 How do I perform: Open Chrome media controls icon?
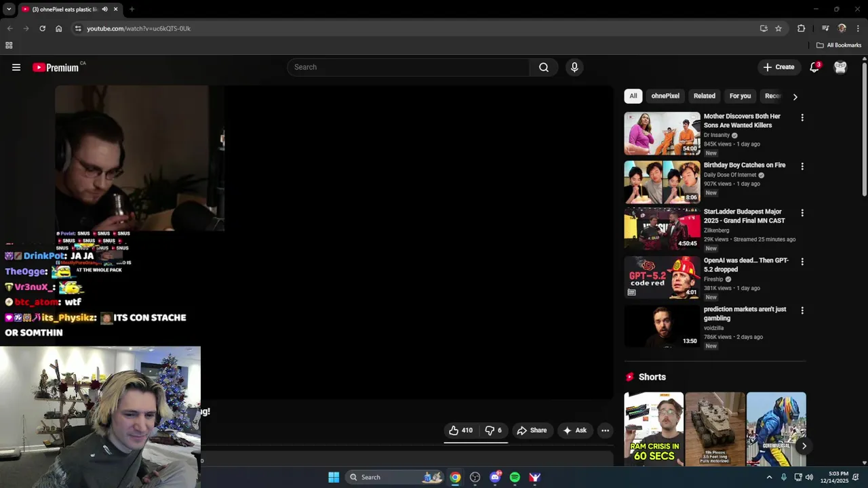point(825,28)
